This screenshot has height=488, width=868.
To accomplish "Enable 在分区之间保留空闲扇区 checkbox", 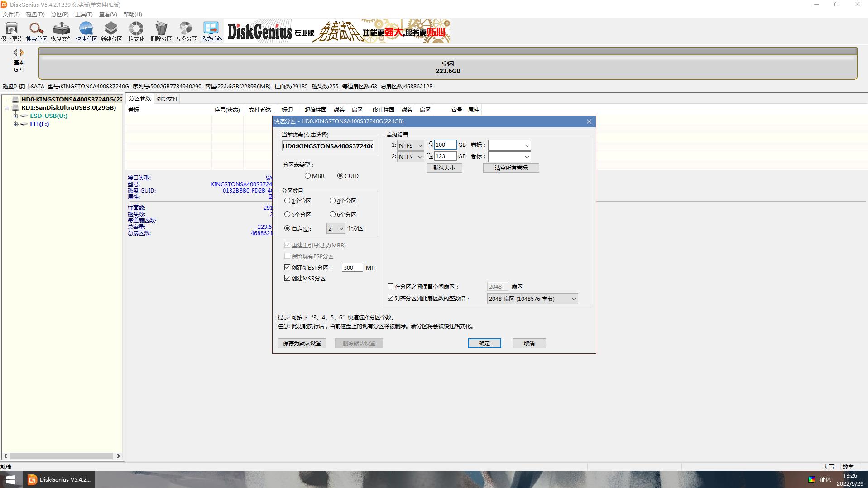I will 390,286.
